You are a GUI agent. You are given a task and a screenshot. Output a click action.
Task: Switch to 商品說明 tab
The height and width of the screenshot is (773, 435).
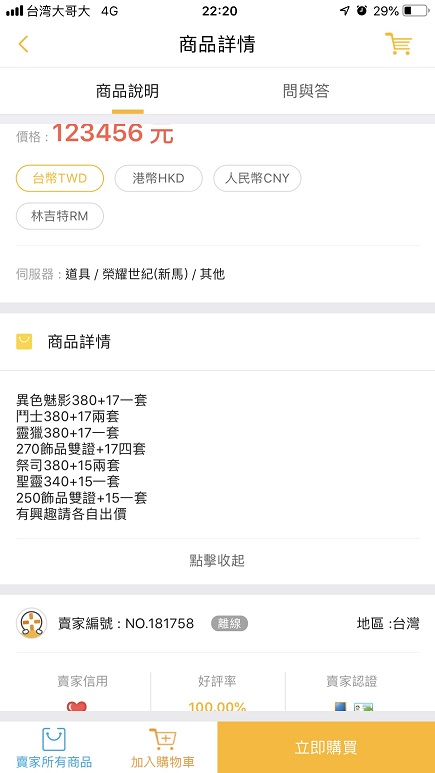(x=127, y=91)
